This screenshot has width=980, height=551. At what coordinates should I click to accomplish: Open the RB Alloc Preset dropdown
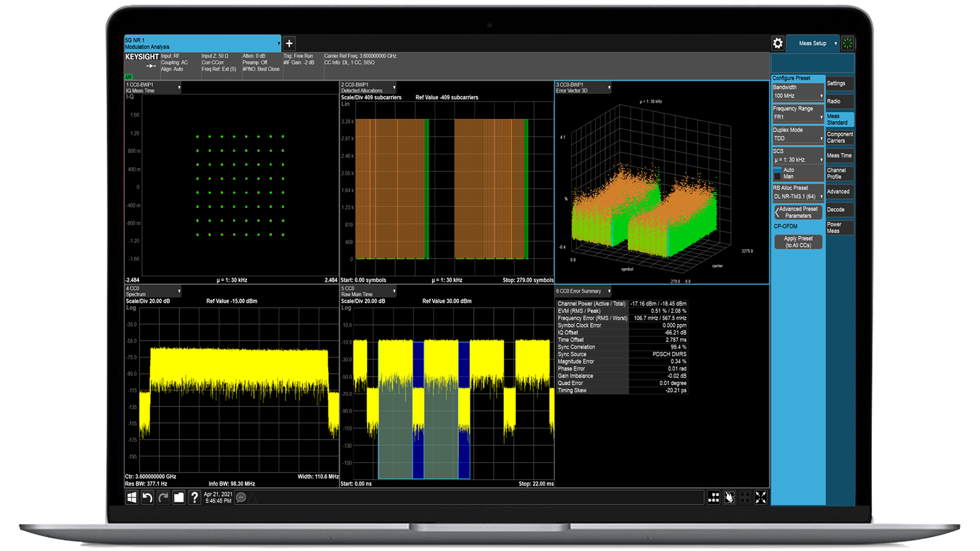[x=797, y=197]
